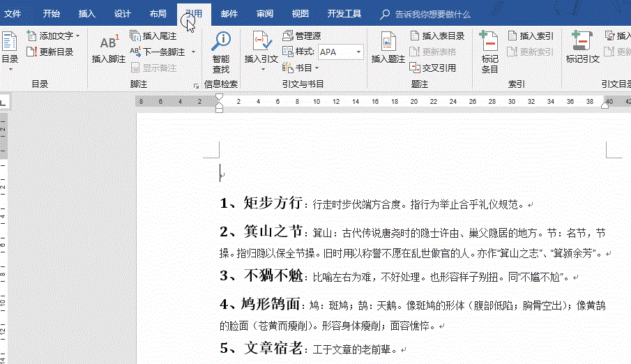Open 管理源 manage sources
This screenshot has height=364, width=631.
301,36
